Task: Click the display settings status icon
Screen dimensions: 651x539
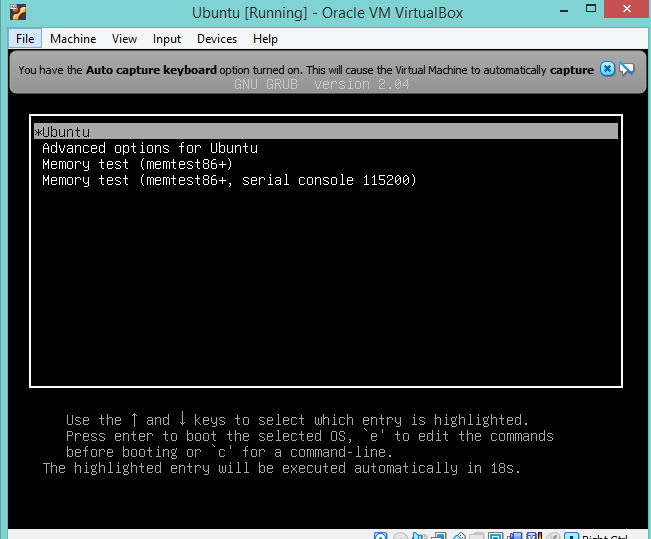Action: coord(495,536)
